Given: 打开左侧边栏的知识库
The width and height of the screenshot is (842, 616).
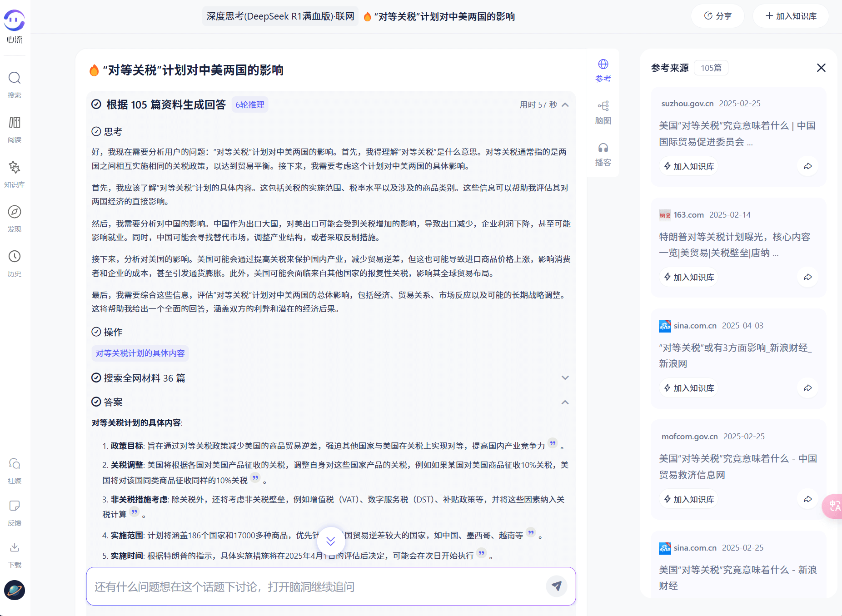Looking at the screenshot, I should (x=14, y=173).
